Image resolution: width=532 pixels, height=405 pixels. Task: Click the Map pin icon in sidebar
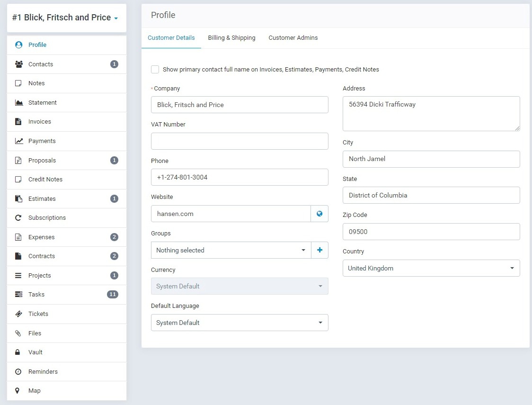tap(18, 391)
